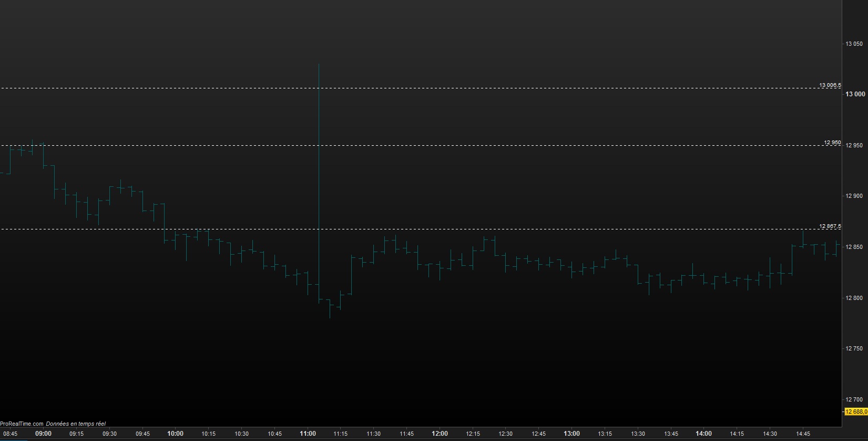Screen dimensions: 868x441
Task: Click the 13:00 time axis label
Action: (572, 434)
